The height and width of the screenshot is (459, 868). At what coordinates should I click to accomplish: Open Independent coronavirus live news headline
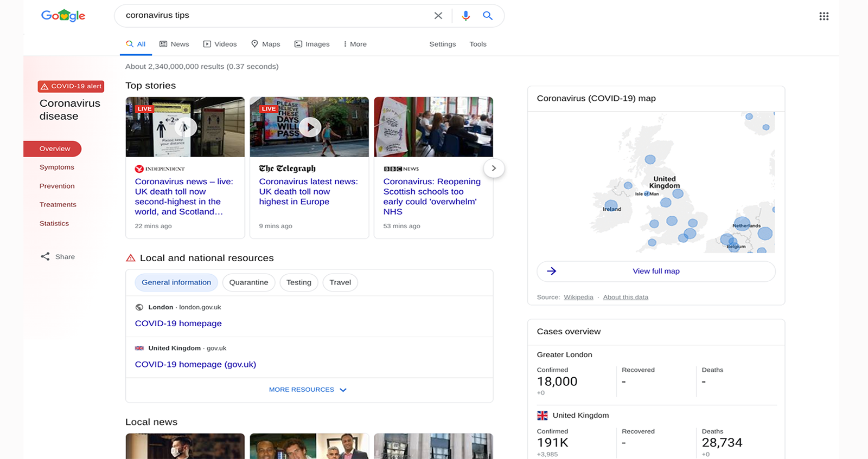(x=184, y=197)
